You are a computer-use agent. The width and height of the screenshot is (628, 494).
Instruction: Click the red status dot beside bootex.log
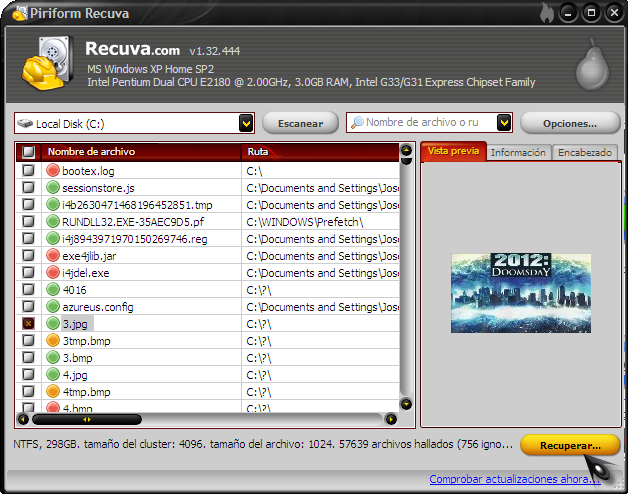pos(53,170)
